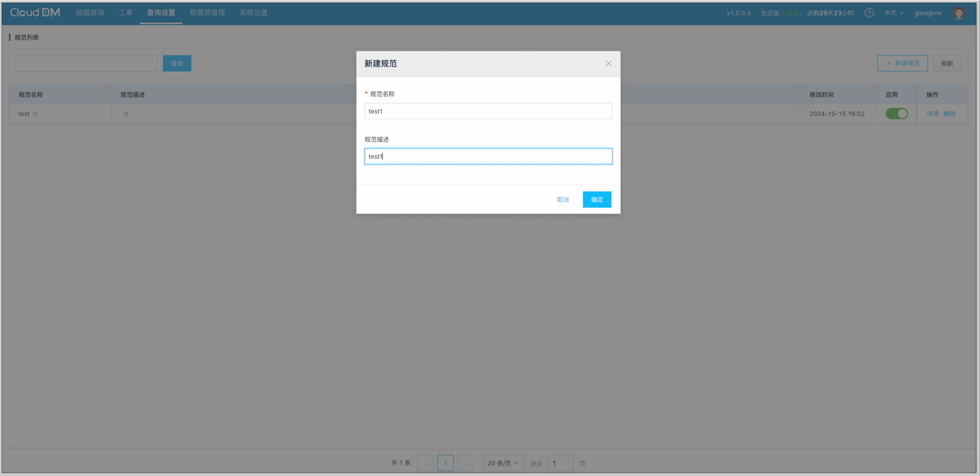
Task: Click 取消 to cancel the dialog
Action: (563, 200)
